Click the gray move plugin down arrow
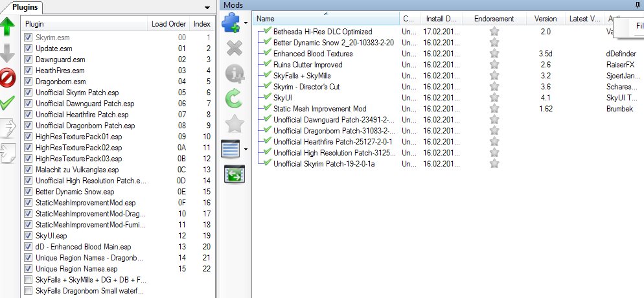The width and height of the screenshot is (644, 298). tap(8, 53)
